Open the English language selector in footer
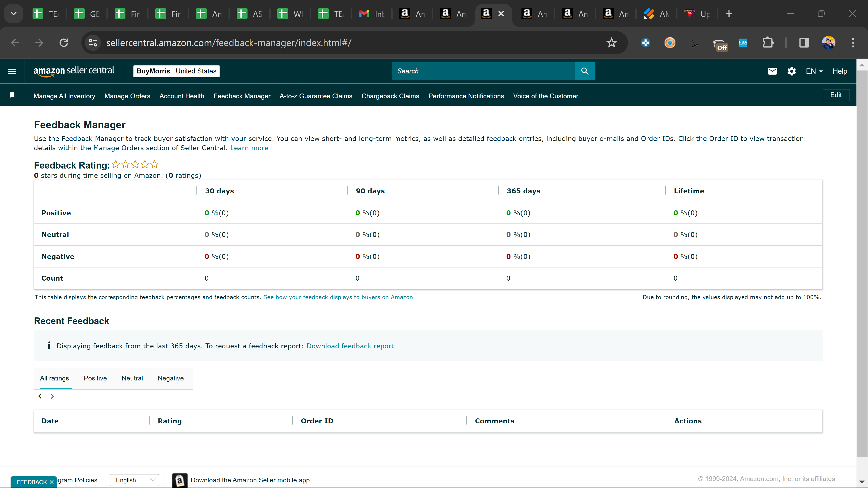The image size is (868, 488). 135,480
